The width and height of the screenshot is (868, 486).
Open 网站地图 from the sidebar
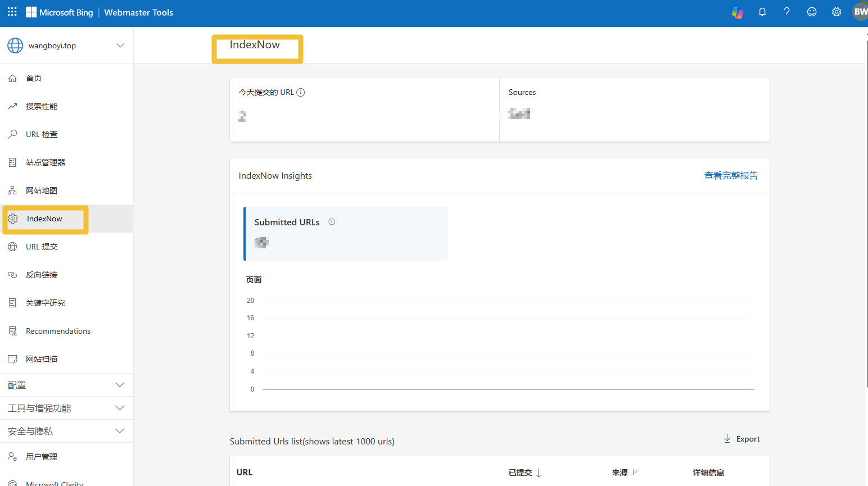[42, 190]
